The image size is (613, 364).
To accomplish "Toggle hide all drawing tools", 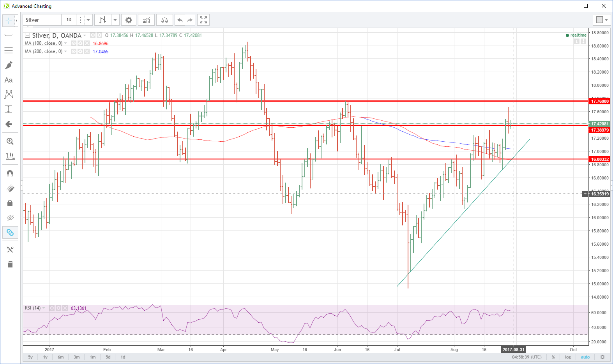I will (10, 218).
